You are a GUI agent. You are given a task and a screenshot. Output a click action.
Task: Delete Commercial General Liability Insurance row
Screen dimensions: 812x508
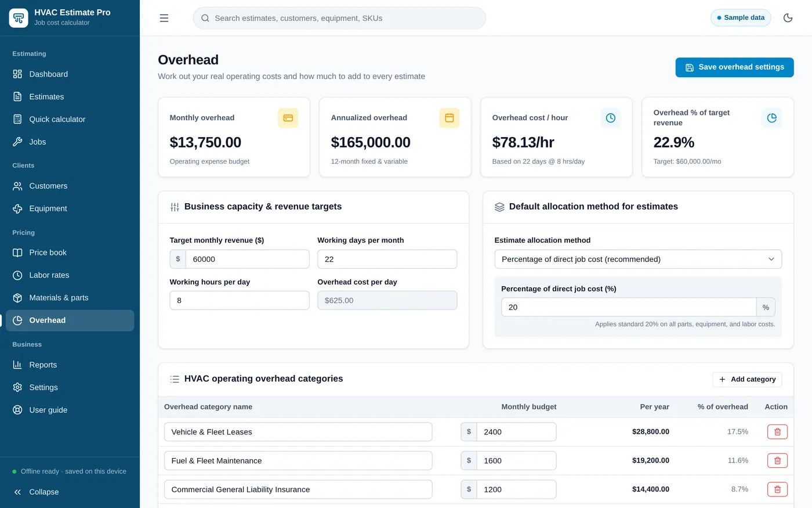[777, 490]
